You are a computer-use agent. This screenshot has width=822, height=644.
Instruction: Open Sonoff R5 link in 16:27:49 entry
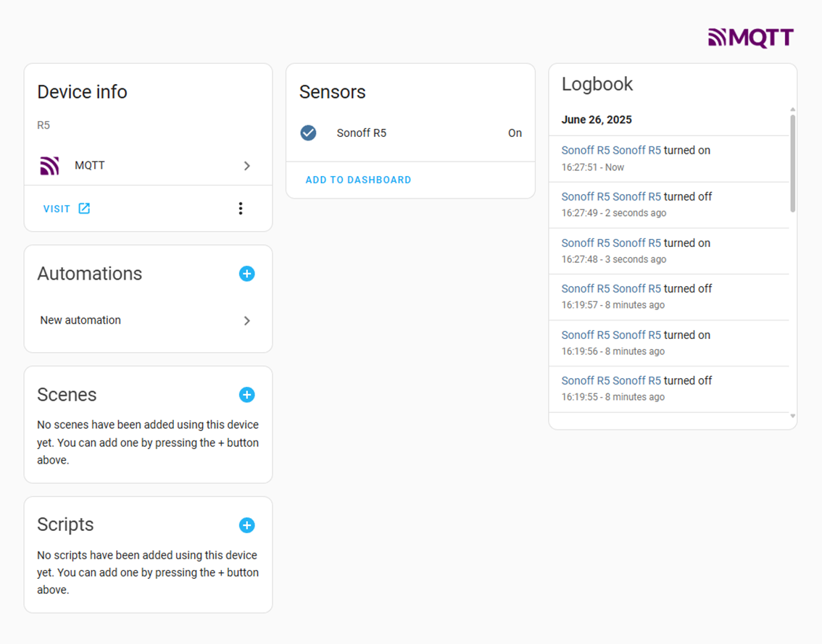tap(586, 196)
